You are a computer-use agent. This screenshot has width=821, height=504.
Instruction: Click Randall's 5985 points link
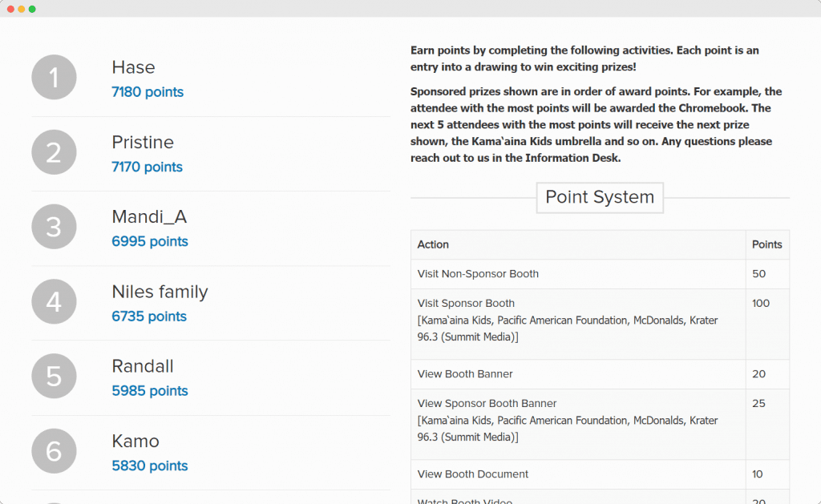coord(150,391)
